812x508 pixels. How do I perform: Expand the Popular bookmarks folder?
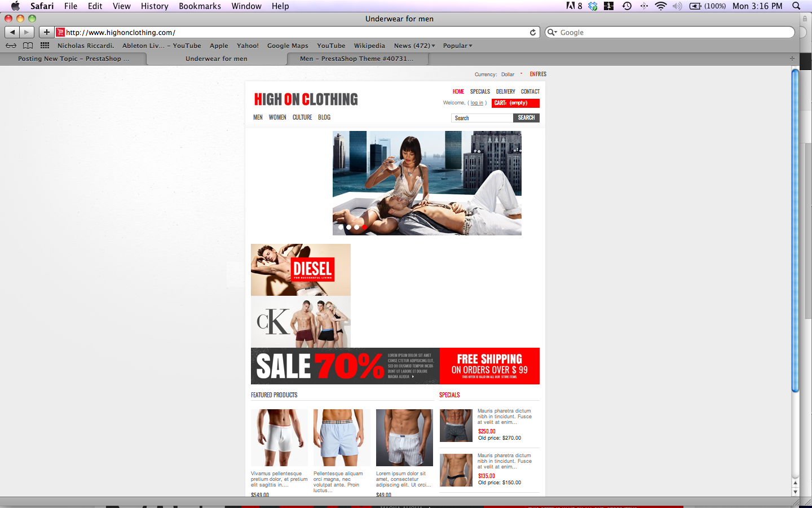[457, 46]
